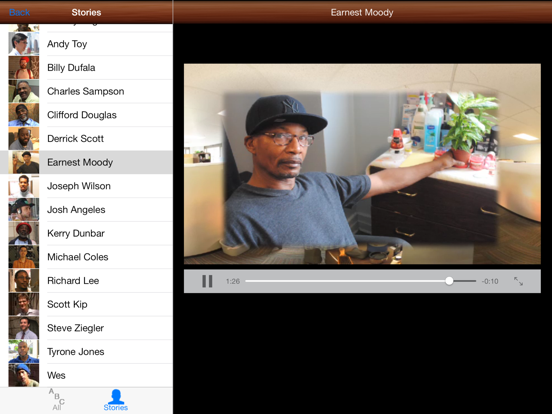The width and height of the screenshot is (552, 414).
Task: Open Steve Ziegler's story
Action: pos(86,328)
